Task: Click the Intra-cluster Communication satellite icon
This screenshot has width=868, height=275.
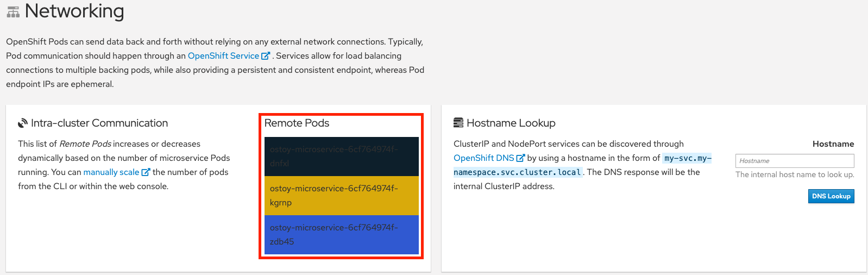Action: click(x=23, y=123)
